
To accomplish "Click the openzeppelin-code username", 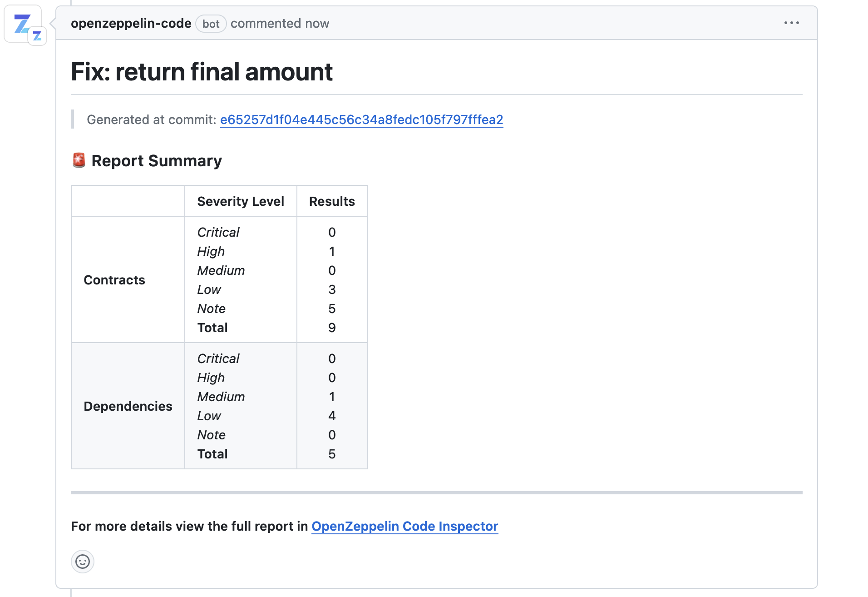I will [x=131, y=23].
